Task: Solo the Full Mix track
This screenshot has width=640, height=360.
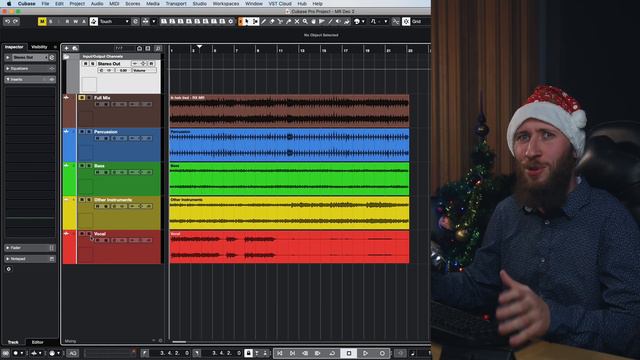Action: tap(89, 98)
